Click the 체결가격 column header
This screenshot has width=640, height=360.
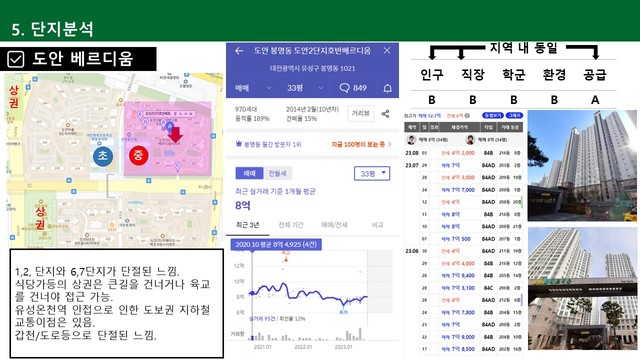point(460,127)
